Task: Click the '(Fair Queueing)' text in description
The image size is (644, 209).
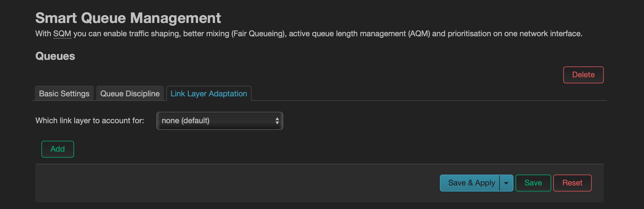Action: tap(259, 34)
